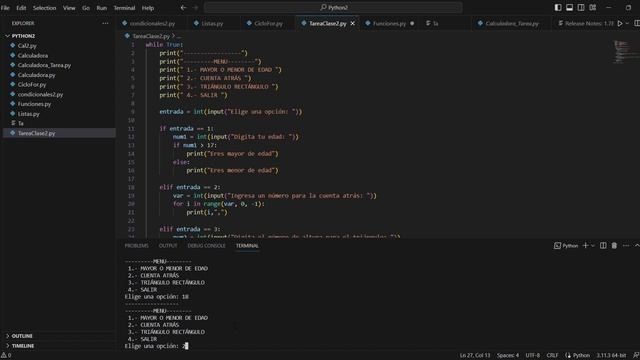Open the run button dropdown arrow
Viewport: 640px width, 360px height.
(627, 24)
